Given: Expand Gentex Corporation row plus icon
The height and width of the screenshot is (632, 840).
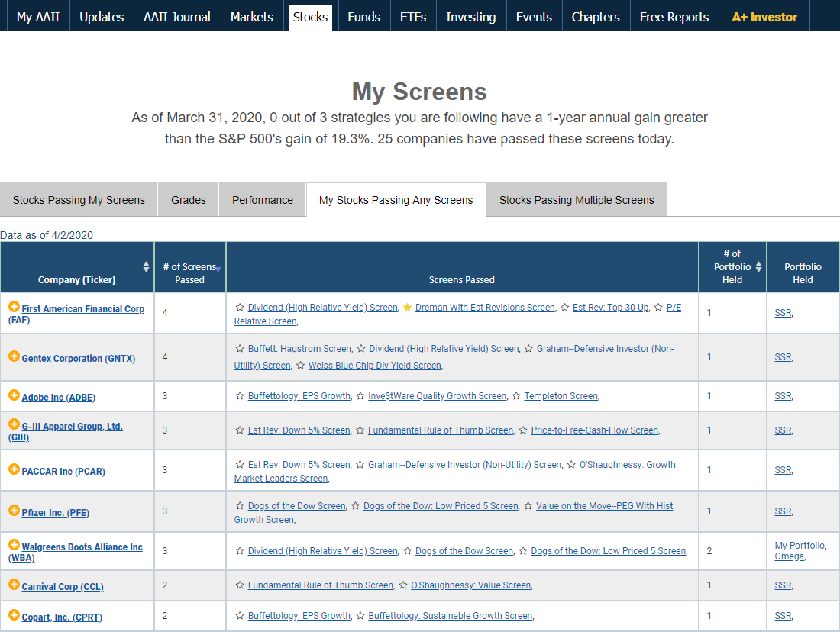Looking at the screenshot, I should coord(14,356).
